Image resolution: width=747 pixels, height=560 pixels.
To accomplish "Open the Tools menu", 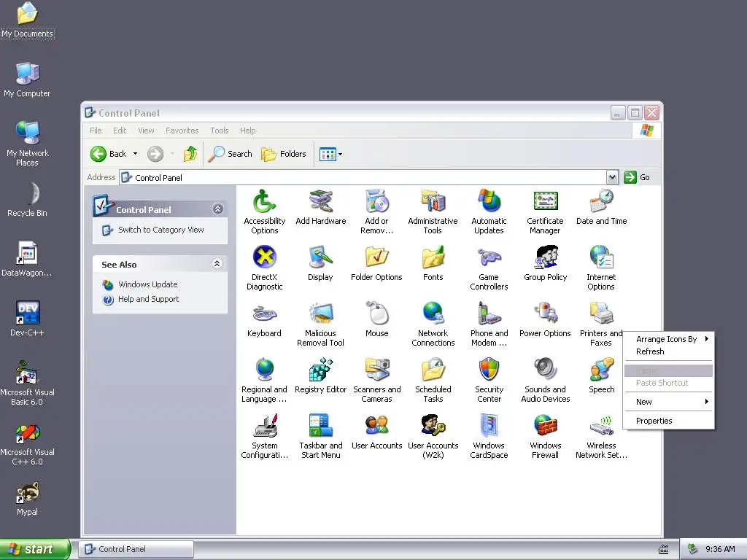I will point(220,131).
